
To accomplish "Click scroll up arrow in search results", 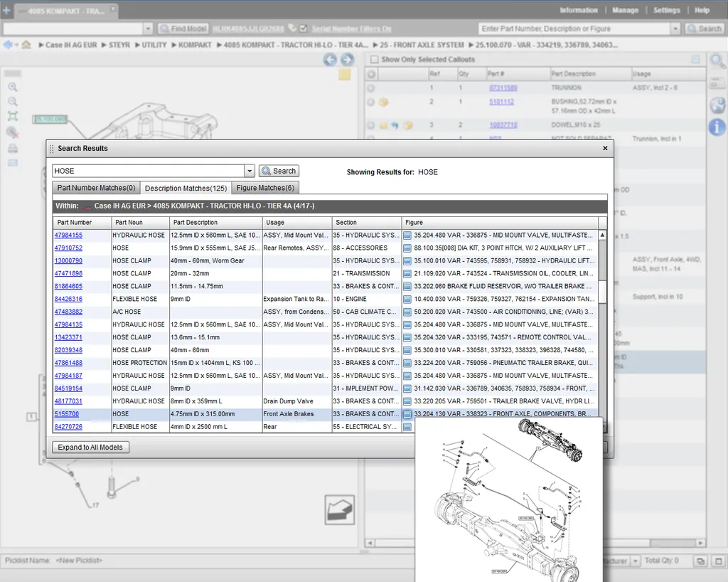I will (x=602, y=235).
